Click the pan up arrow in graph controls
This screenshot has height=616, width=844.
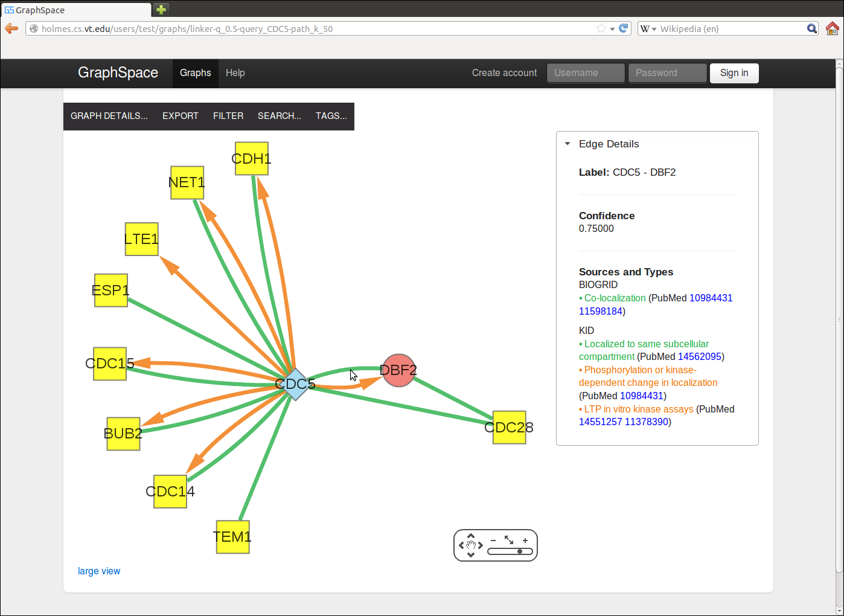click(471, 536)
